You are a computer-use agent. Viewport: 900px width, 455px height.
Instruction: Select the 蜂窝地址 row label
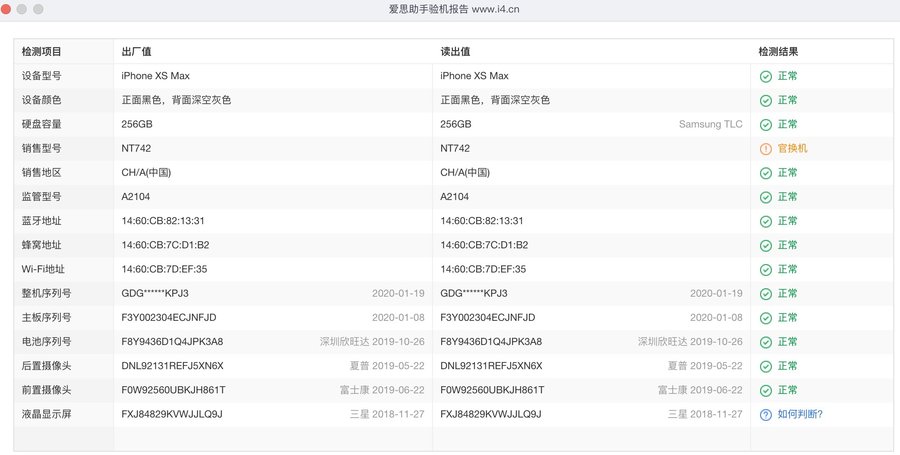click(x=41, y=244)
